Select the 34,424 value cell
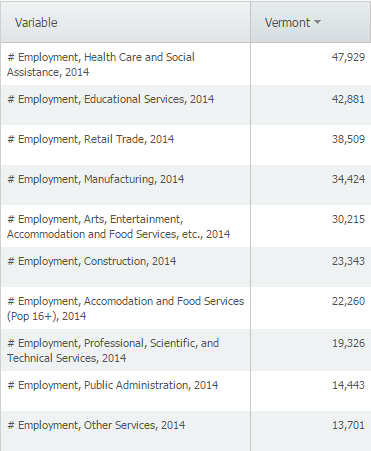Image resolution: width=371 pixels, height=451 pixels. point(311,185)
